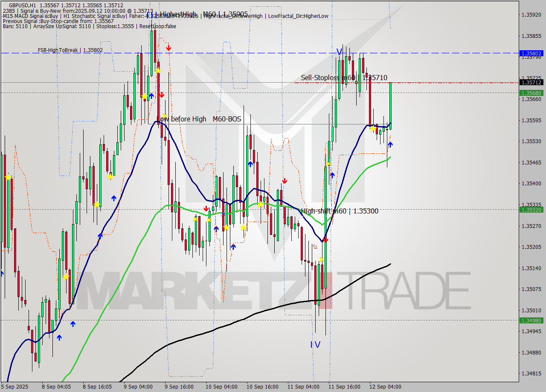The height and width of the screenshot is (392, 546).
Task: Click the blue V signal marker above 11 Sep candles
Action: [339, 52]
